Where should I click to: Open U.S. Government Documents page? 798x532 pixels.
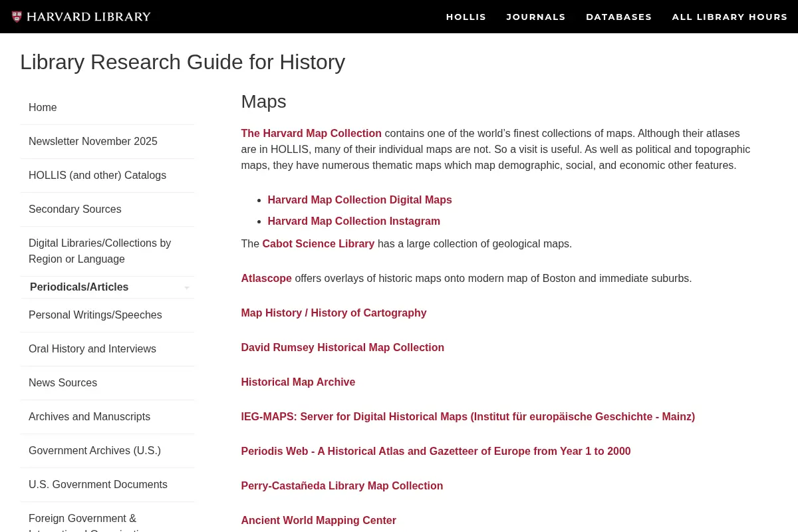[x=107, y=485]
